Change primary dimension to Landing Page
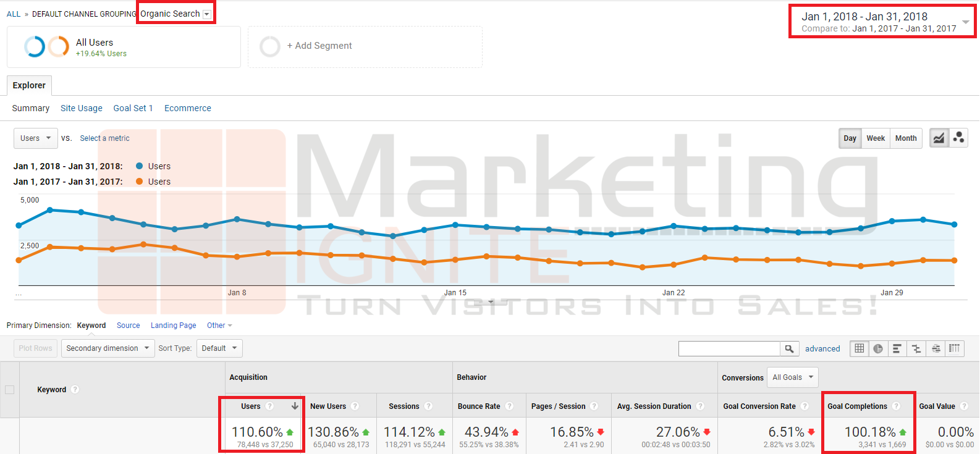The image size is (980, 454). pos(173,326)
